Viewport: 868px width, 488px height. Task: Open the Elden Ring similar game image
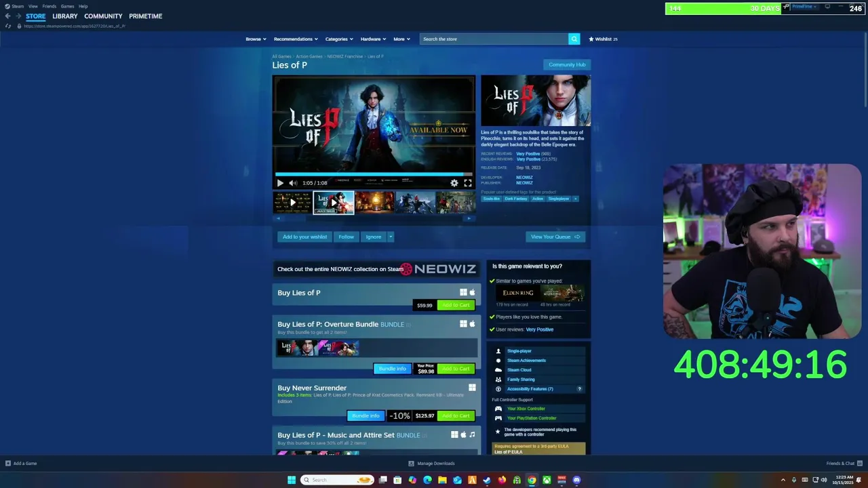518,293
